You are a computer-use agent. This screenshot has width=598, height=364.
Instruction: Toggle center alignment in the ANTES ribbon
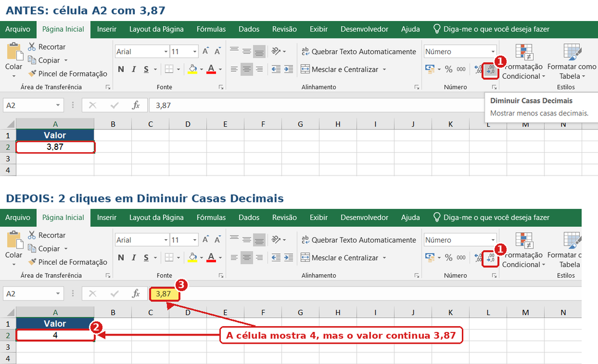pos(247,69)
